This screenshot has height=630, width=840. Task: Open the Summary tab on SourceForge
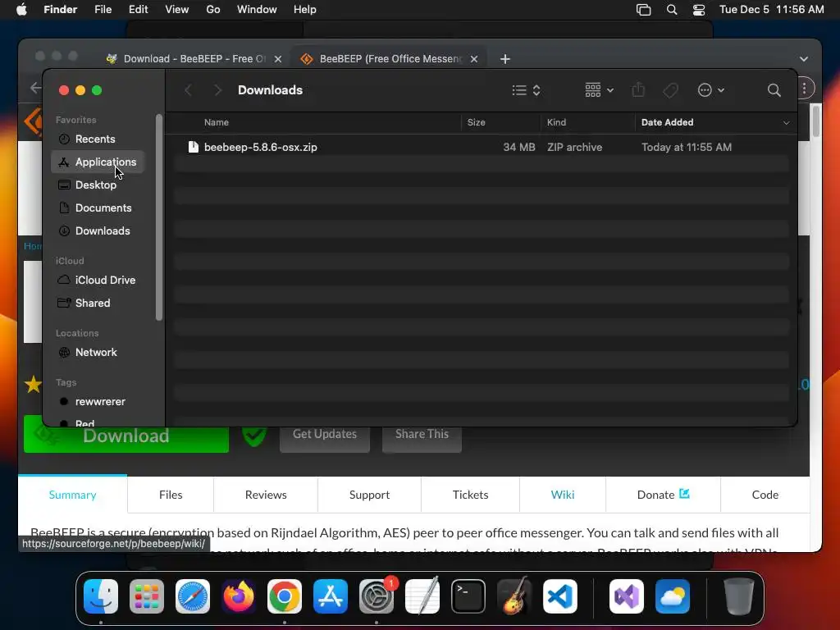point(73,495)
